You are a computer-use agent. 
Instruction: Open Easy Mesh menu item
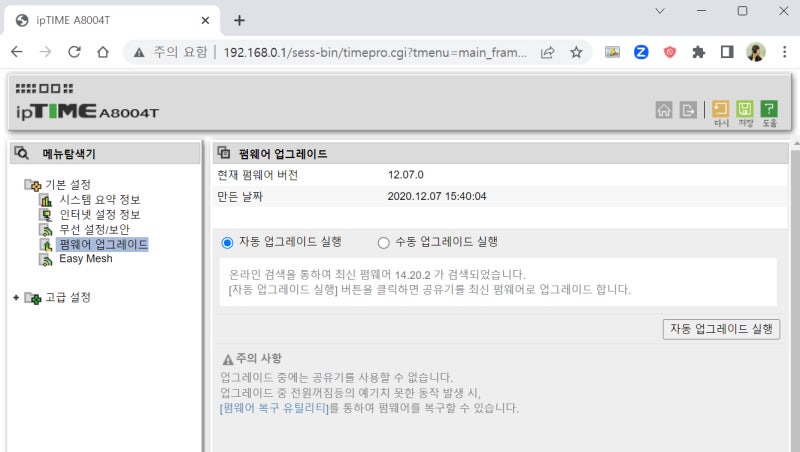click(86, 259)
